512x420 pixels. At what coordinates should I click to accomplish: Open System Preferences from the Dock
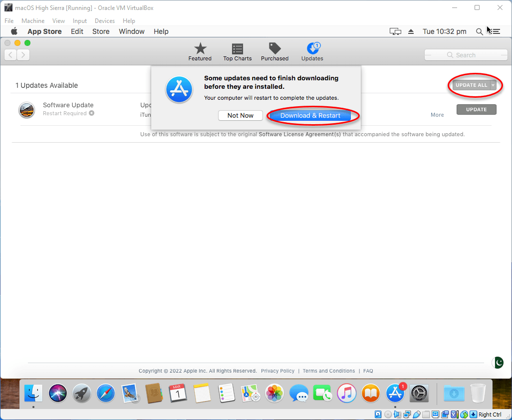coord(419,393)
